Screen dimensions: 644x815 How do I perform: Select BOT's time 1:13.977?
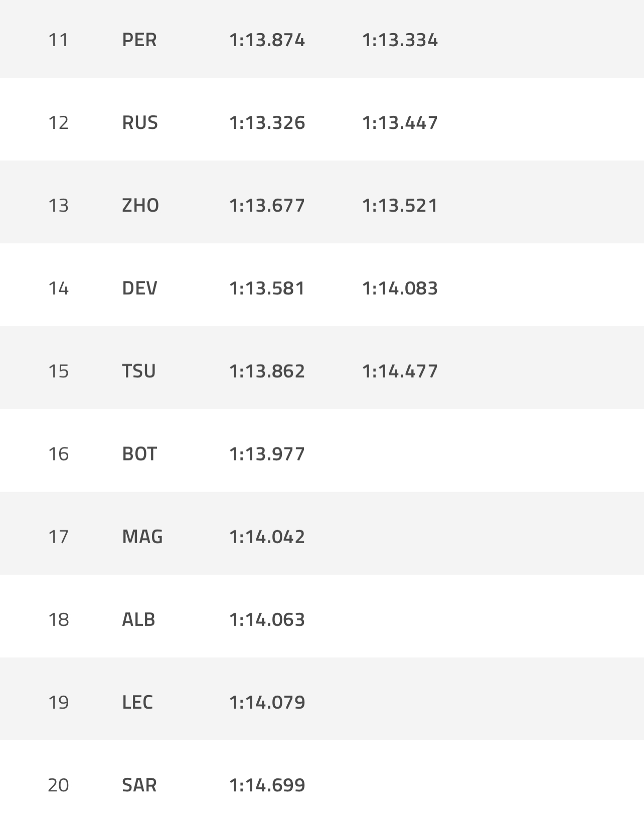tap(267, 453)
